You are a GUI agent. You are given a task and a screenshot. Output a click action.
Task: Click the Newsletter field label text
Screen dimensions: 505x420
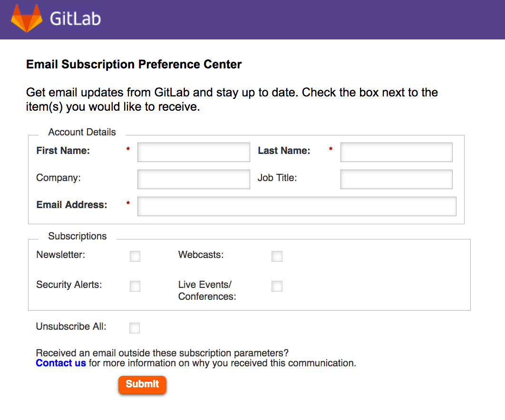coord(60,255)
